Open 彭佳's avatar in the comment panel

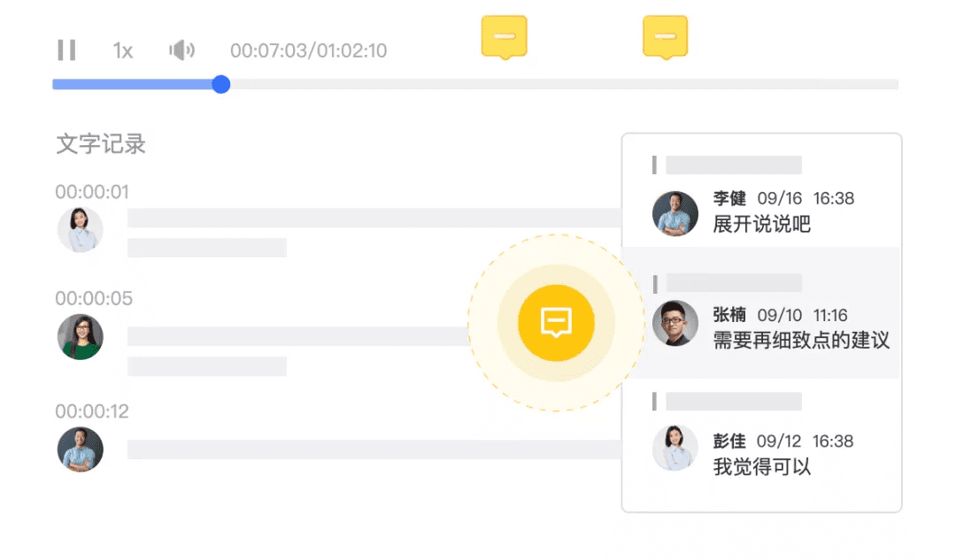(675, 448)
